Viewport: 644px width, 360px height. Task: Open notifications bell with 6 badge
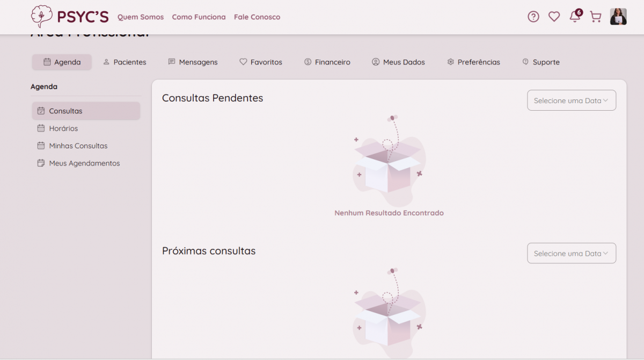(x=575, y=17)
